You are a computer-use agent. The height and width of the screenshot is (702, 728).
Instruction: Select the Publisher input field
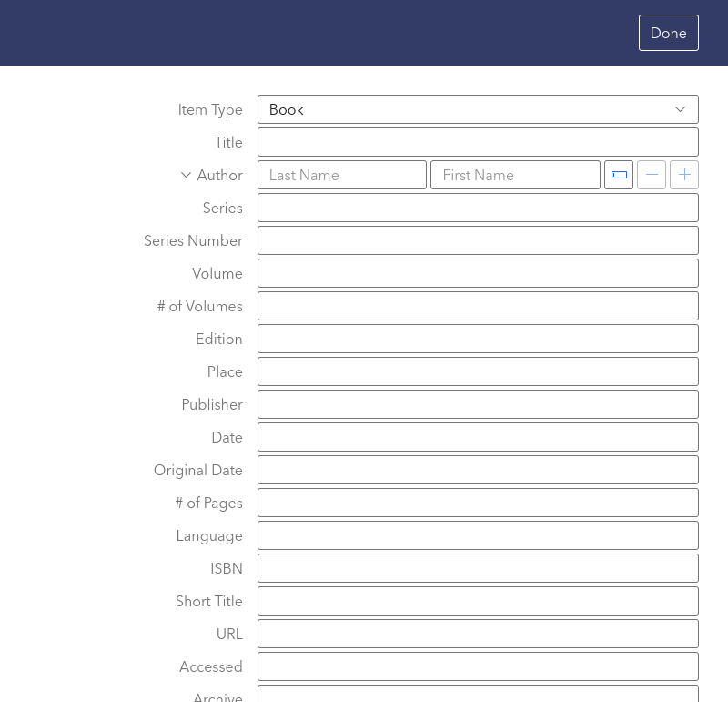tap(478, 404)
